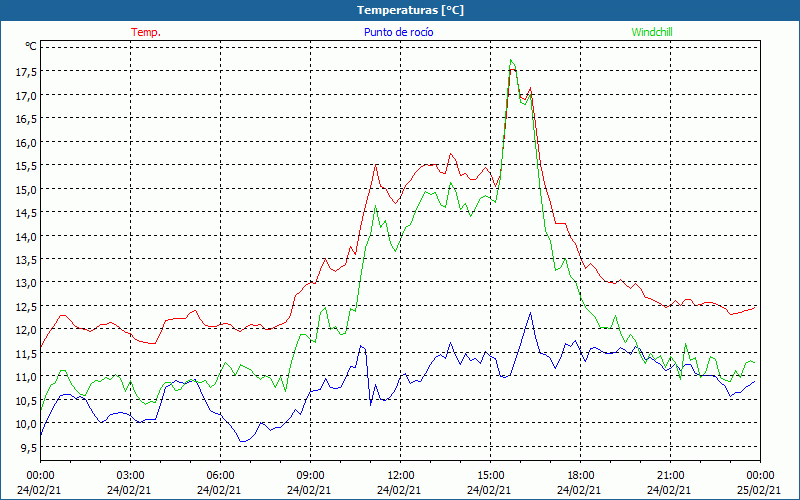The height and width of the screenshot is (500, 800).
Task: Click the 12,0 y-axis value
Action: click(27, 330)
